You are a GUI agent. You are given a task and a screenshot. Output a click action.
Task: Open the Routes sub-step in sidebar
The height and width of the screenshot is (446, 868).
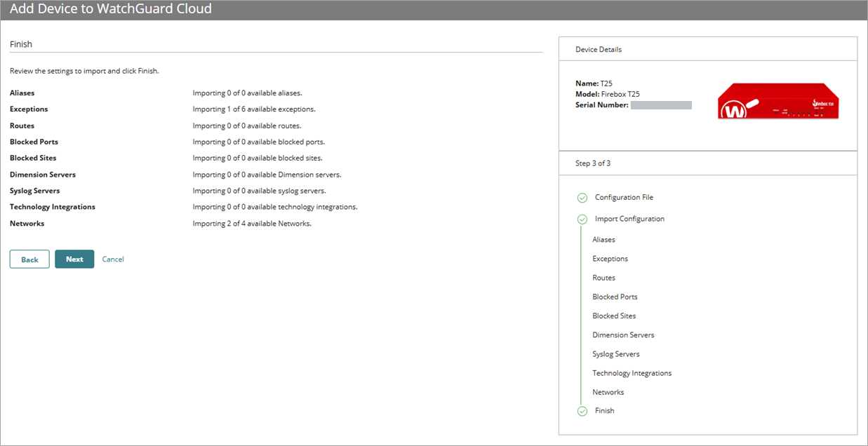(x=603, y=278)
